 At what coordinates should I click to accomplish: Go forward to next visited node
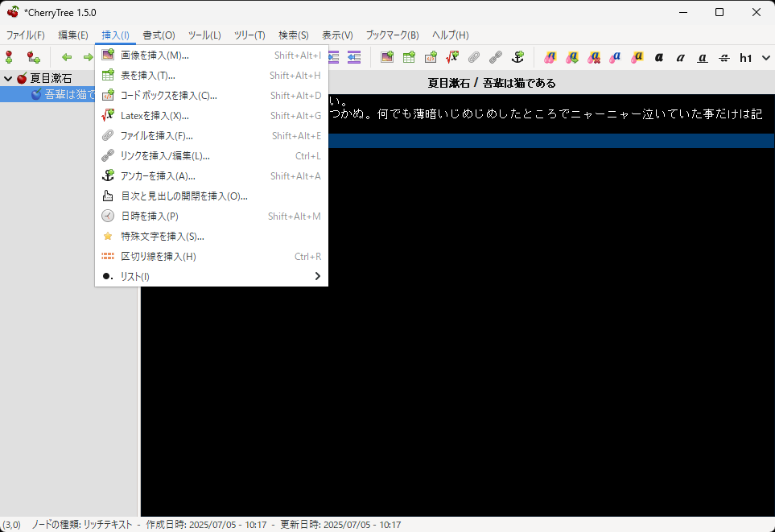coord(88,57)
